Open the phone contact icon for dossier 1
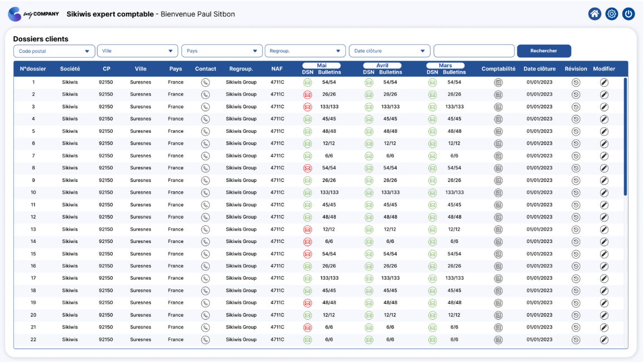 coord(205,83)
